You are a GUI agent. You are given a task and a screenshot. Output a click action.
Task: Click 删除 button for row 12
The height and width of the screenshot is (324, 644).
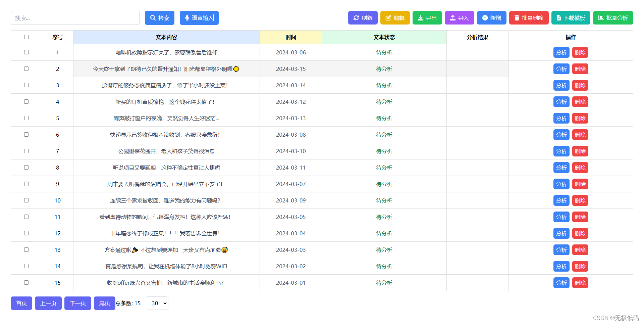point(580,233)
